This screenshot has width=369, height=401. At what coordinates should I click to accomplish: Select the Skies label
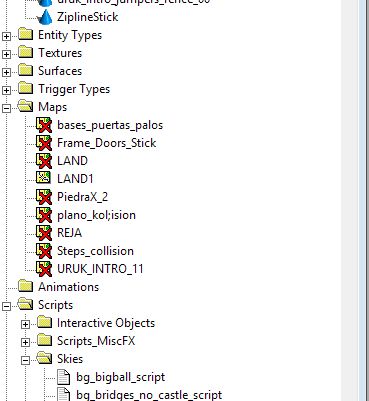[70, 359]
